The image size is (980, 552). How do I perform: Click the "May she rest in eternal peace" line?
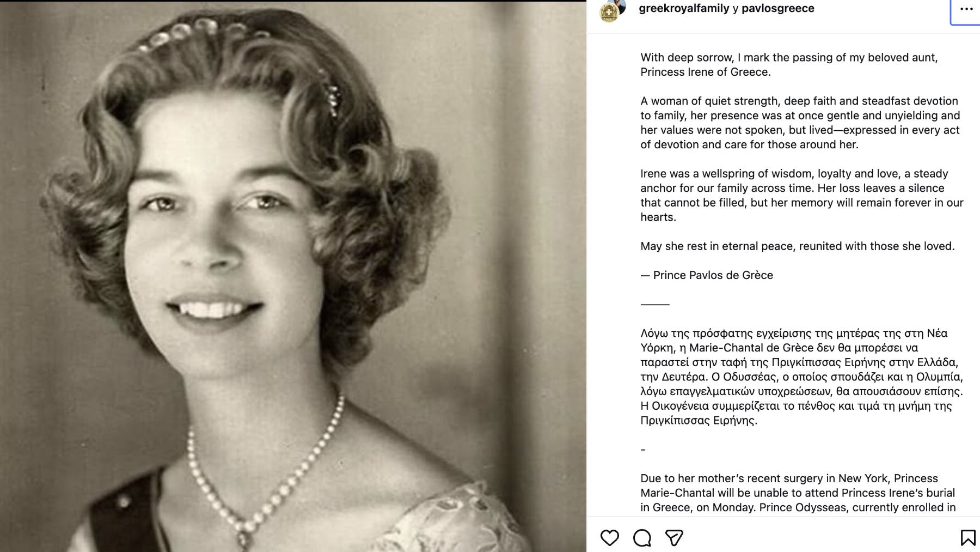click(797, 246)
